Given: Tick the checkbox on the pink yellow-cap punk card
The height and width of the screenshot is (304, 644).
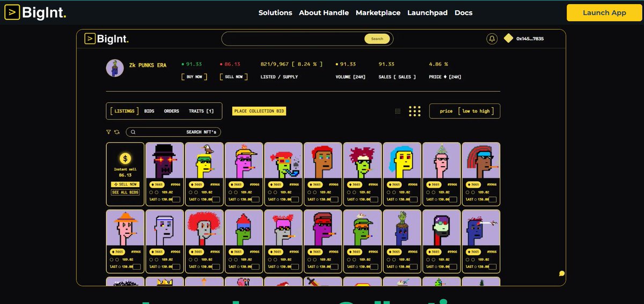Looking at the screenshot, I should (255, 199).
